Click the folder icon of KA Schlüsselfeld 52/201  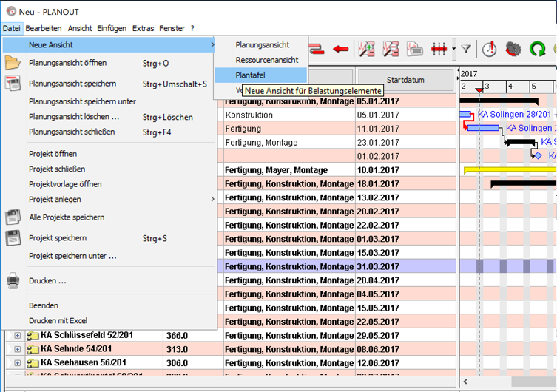click(x=33, y=336)
